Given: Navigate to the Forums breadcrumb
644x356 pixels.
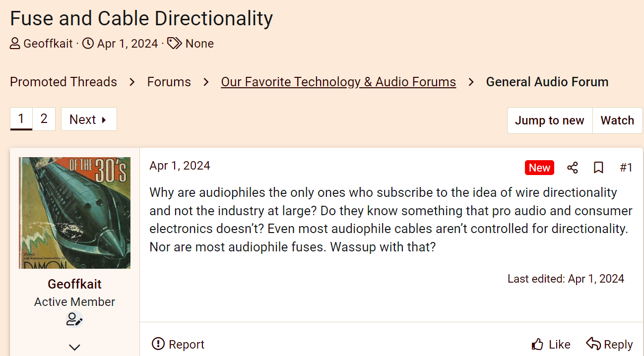Looking at the screenshot, I should [169, 82].
